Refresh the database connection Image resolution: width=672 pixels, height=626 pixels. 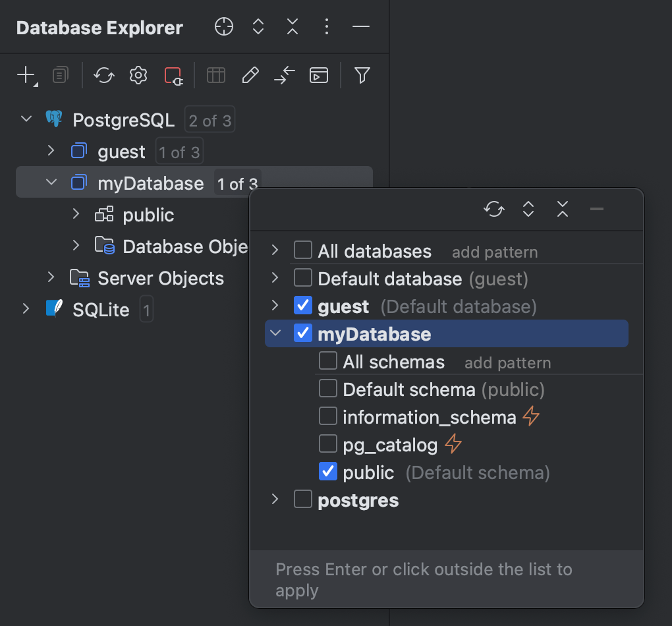click(103, 75)
